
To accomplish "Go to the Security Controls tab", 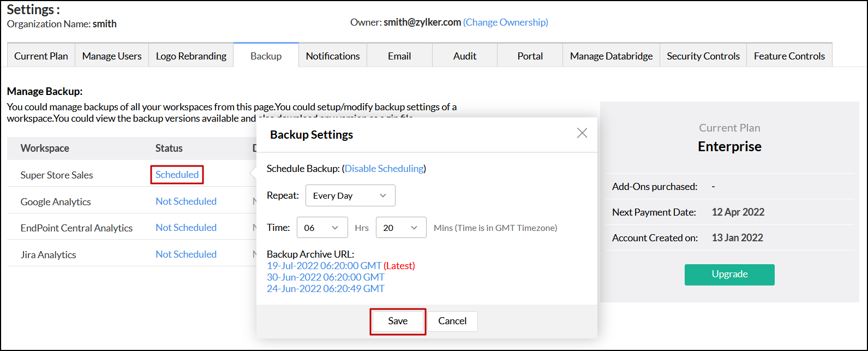I will (703, 56).
